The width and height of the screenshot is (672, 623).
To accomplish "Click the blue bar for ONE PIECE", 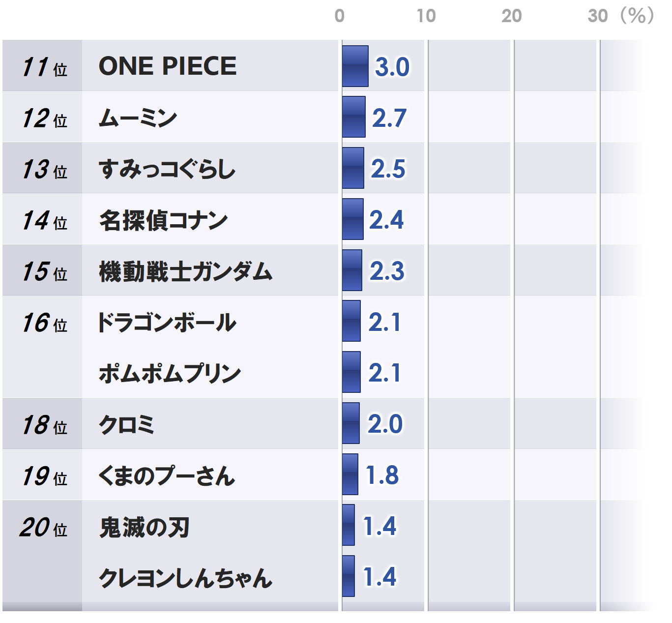I will (x=355, y=66).
